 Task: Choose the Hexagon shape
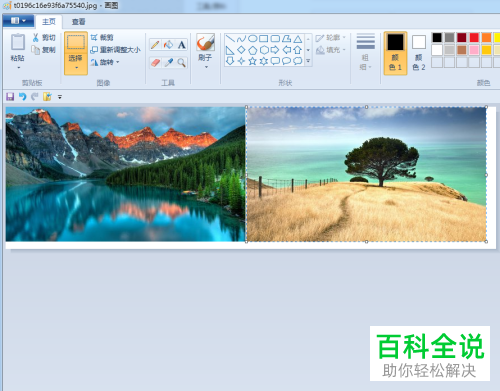[264, 50]
